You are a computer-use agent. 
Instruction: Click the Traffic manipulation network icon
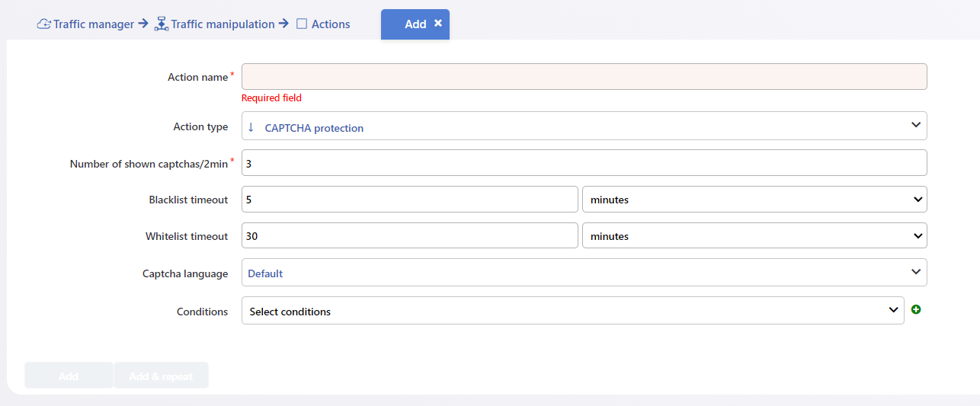coord(161,24)
